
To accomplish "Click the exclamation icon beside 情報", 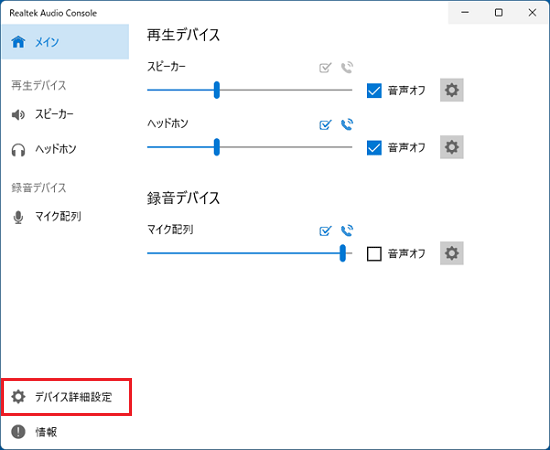I will 18,432.
